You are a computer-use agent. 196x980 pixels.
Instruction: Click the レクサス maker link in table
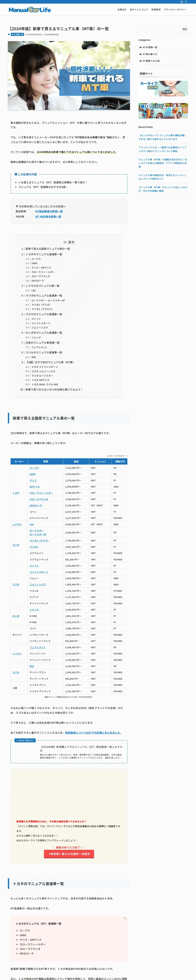(x=17, y=525)
